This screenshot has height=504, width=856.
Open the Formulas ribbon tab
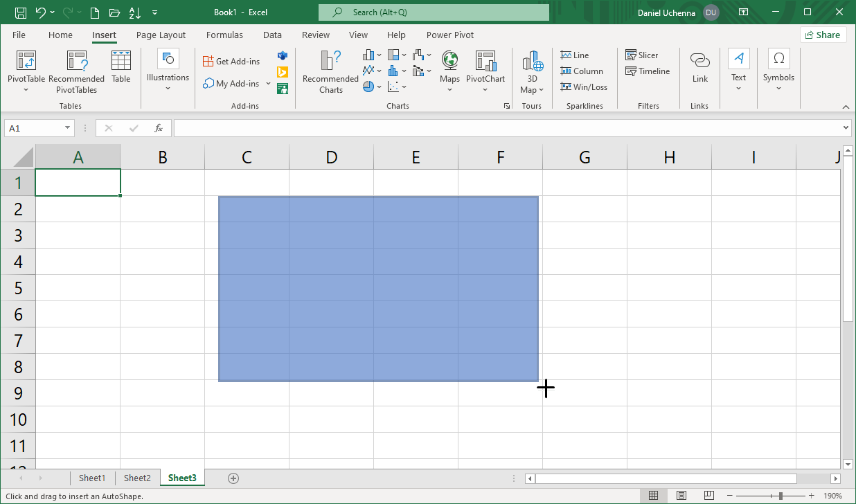(x=224, y=35)
